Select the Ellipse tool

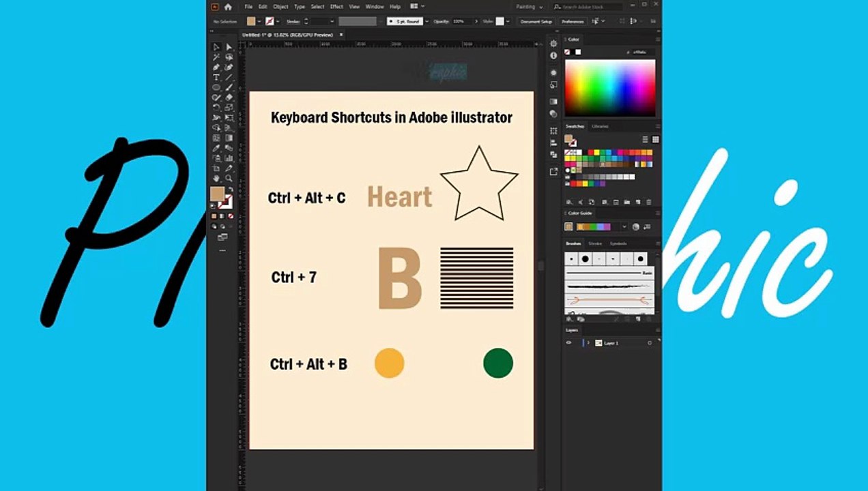pos(216,87)
